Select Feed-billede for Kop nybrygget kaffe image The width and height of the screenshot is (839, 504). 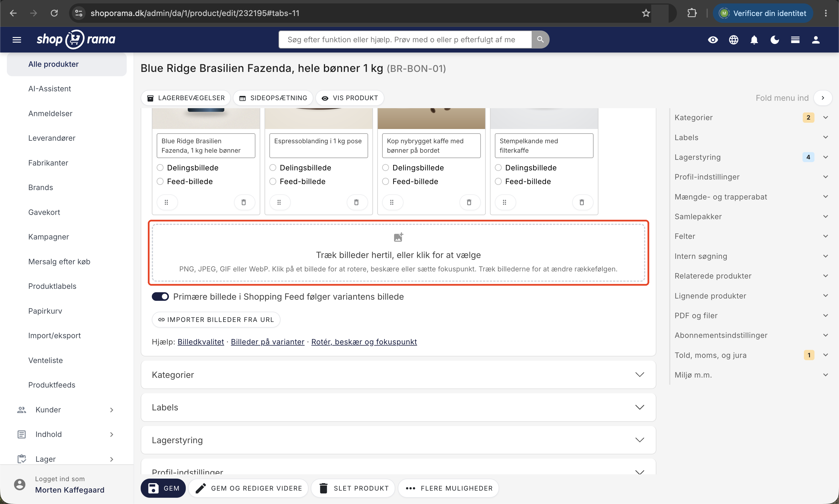(386, 181)
